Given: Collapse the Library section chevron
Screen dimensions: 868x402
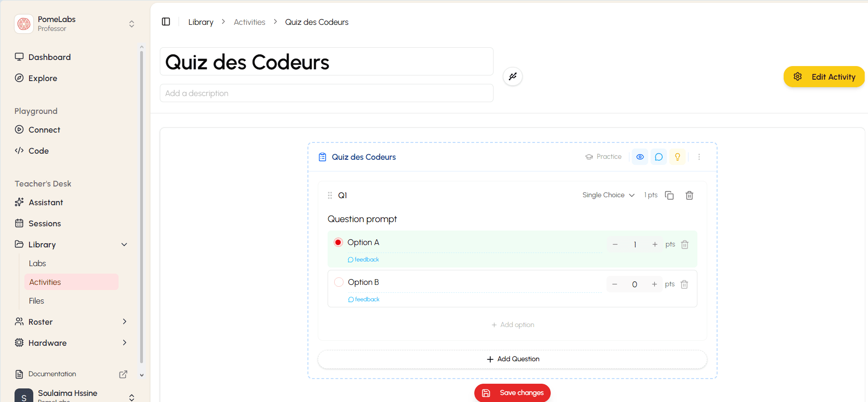Looking at the screenshot, I should coord(124,245).
